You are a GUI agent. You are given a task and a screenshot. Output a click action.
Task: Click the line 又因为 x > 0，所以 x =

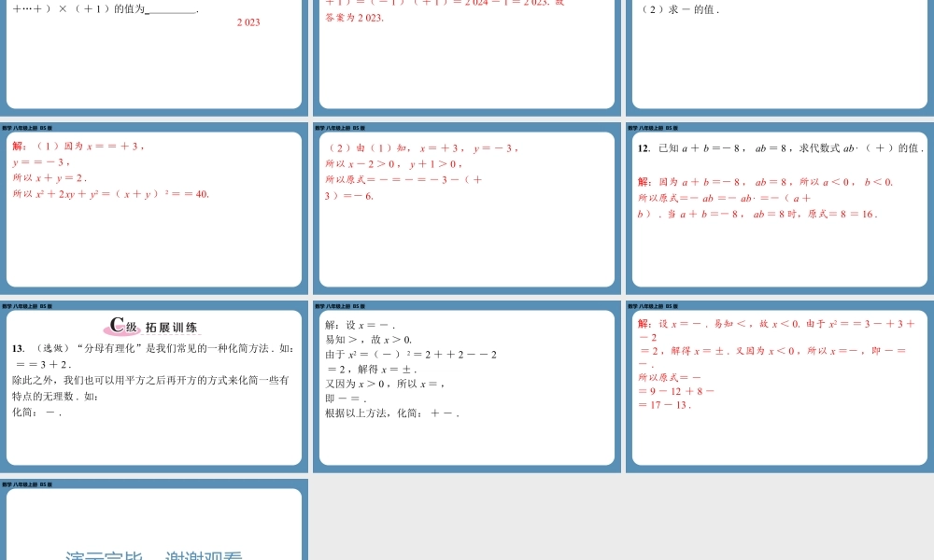(384, 384)
